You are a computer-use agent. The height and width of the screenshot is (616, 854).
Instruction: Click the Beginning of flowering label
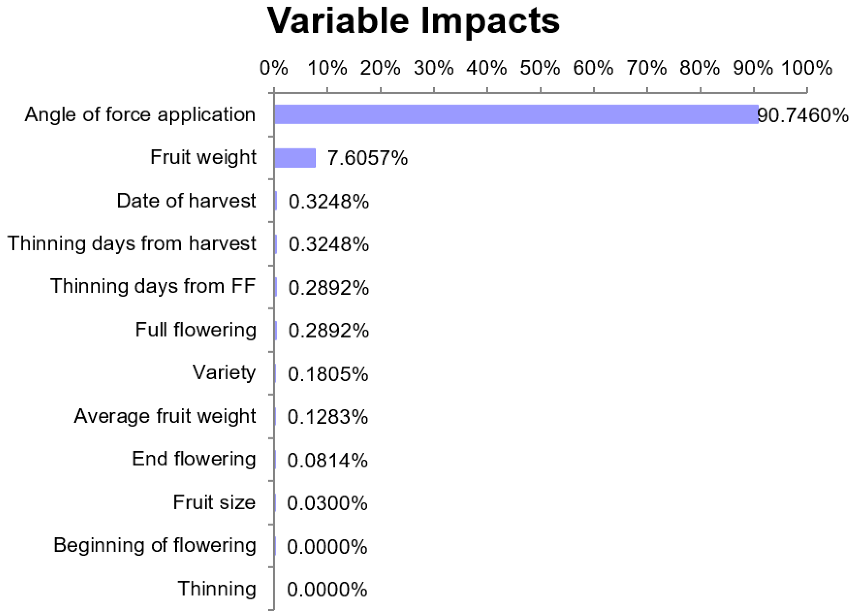[x=155, y=545]
